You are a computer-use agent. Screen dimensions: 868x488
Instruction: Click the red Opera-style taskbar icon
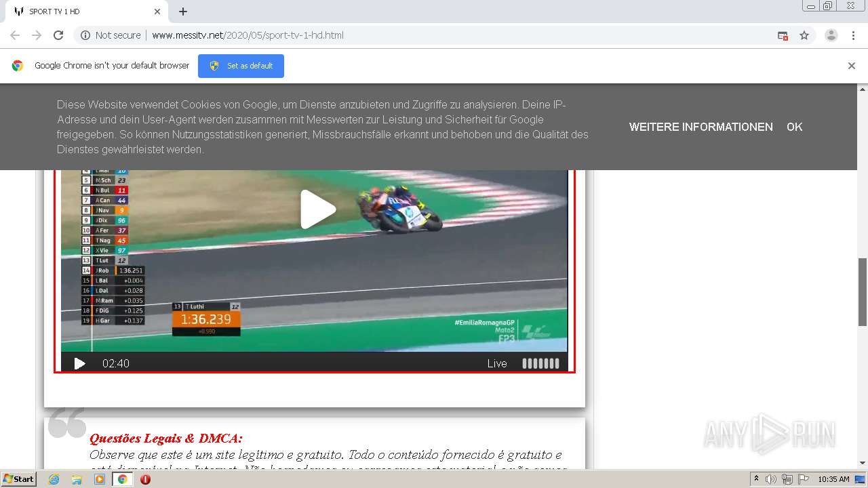point(145,479)
